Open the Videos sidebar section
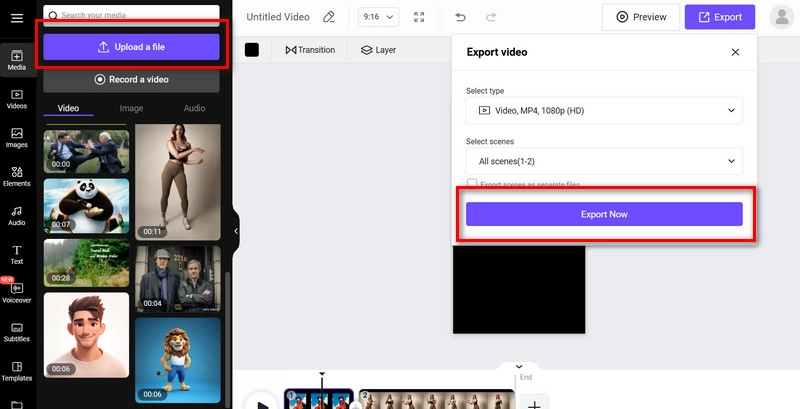Viewport: 800px width, 409px height. pyautogui.click(x=17, y=99)
